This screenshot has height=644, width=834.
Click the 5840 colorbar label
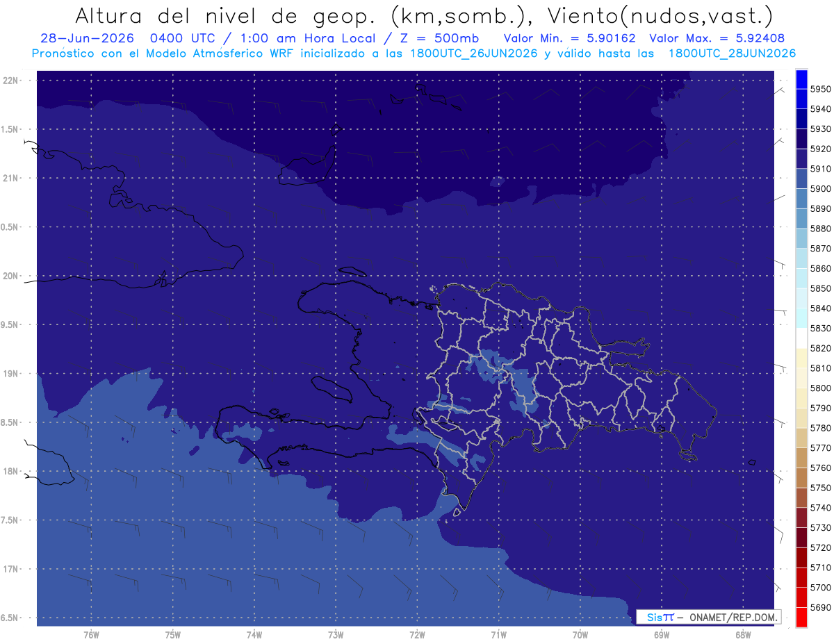[820, 308]
